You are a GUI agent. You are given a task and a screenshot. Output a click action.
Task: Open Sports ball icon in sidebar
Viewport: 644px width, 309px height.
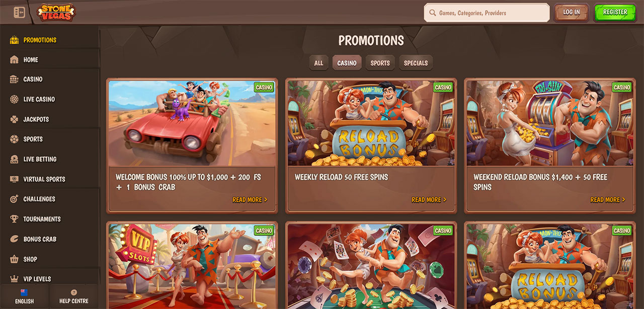pos(14,139)
